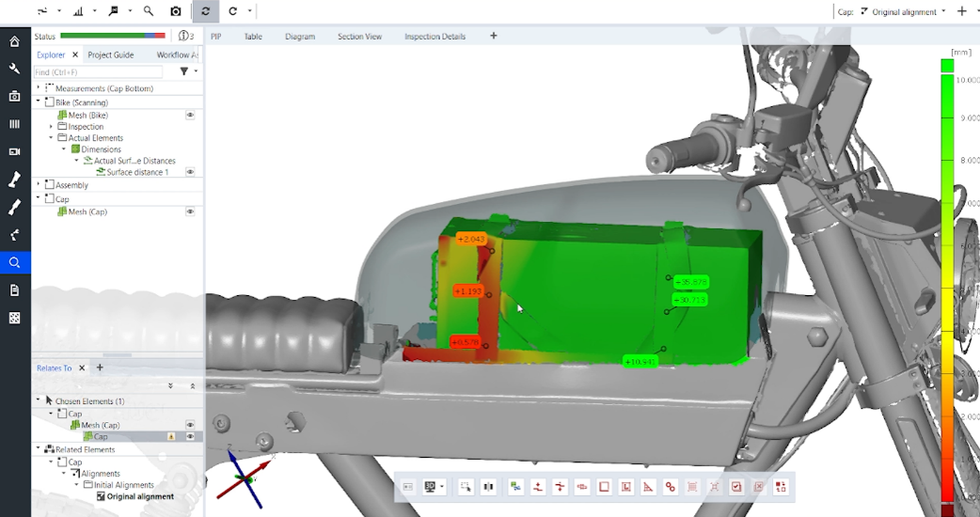Click the 3D view icon in bottom toolbar
Viewport: 980px width, 517px height.
[x=430, y=486]
